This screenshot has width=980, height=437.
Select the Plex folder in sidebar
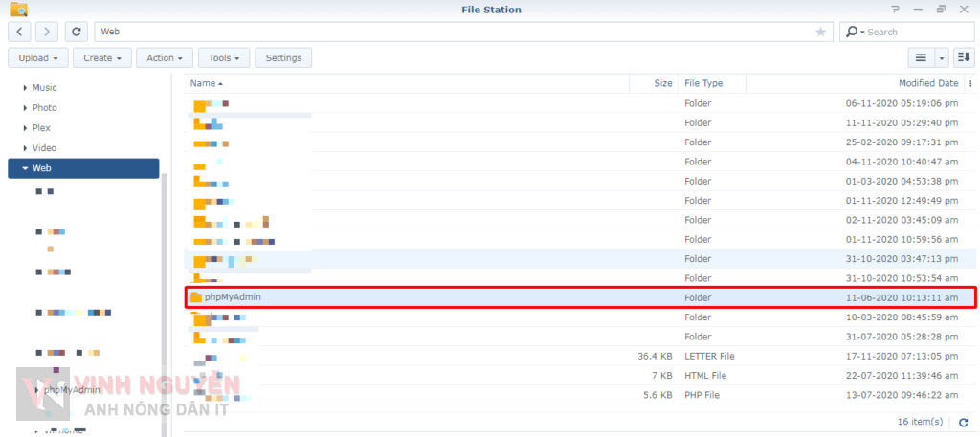tap(41, 128)
